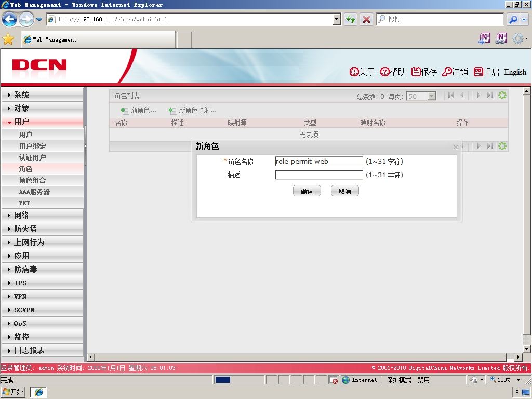The height and width of the screenshot is (399, 532).
Task: Click the top green refresh list icon
Action: click(x=502, y=96)
